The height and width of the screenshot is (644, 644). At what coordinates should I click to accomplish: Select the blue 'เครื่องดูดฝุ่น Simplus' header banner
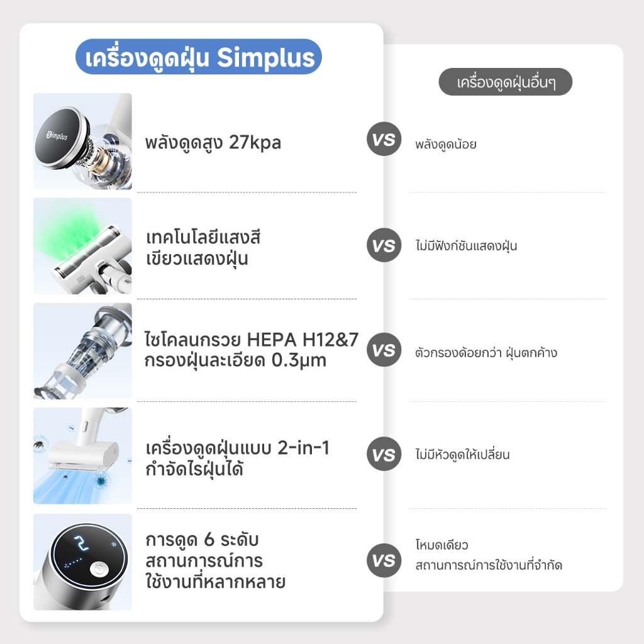(x=199, y=57)
